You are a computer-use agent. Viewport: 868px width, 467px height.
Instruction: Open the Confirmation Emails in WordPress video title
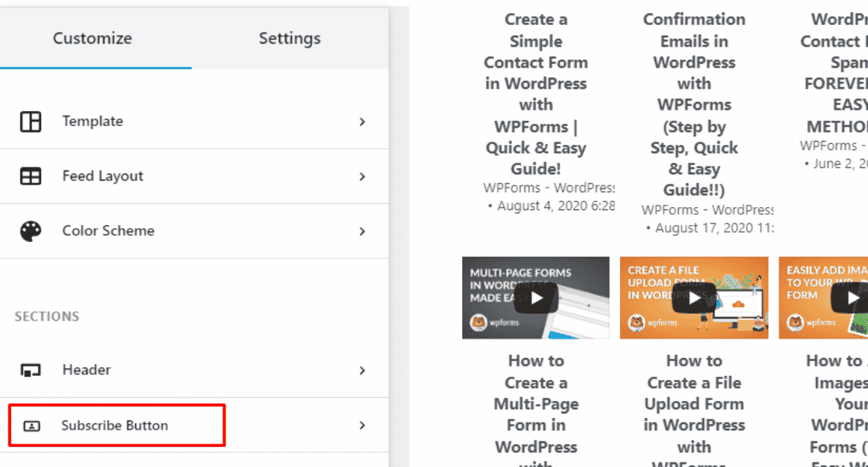coord(695,104)
